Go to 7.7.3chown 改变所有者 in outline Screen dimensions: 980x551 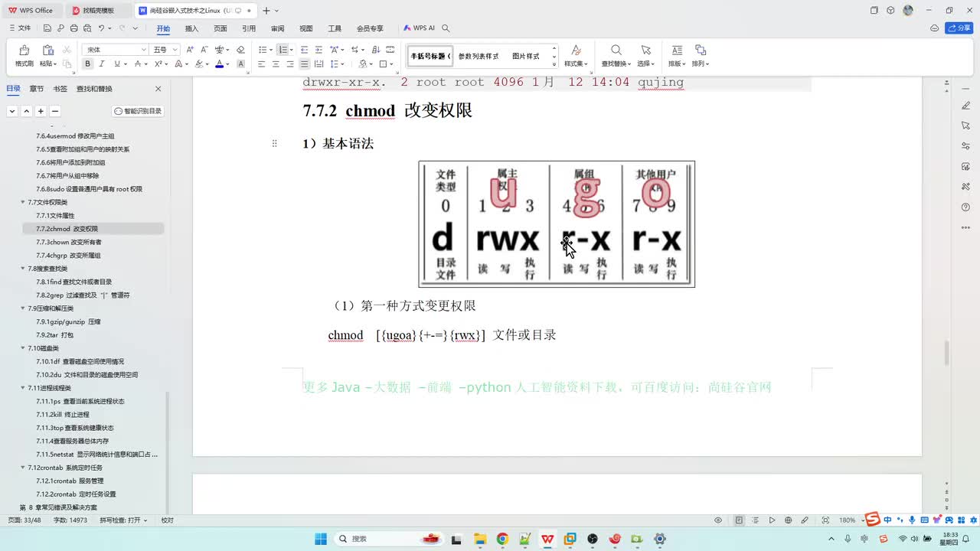tap(68, 242)
